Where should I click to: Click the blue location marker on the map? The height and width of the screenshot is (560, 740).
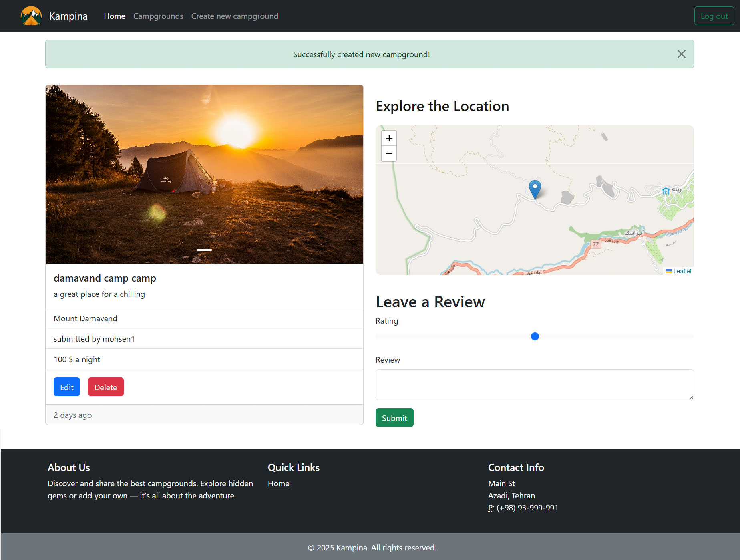click(x=535, y=189)
